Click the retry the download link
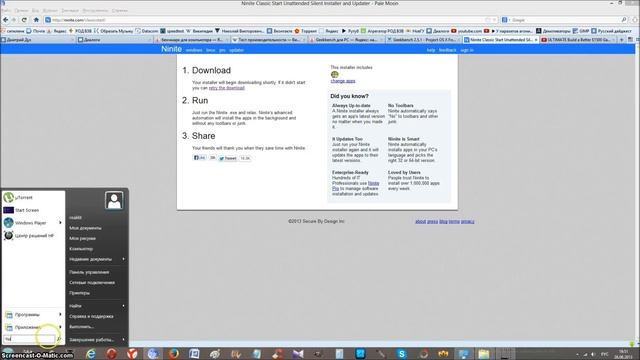Viewport: 640px width, 360px height. (x=227, y=88)
